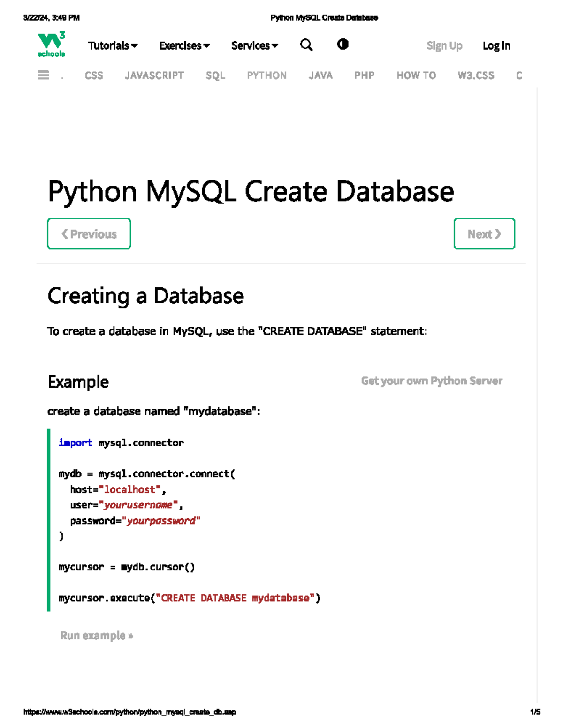This screenshot has width=563, height=728.
Task: Open the PHP topic tab
Action: (364, 75)
